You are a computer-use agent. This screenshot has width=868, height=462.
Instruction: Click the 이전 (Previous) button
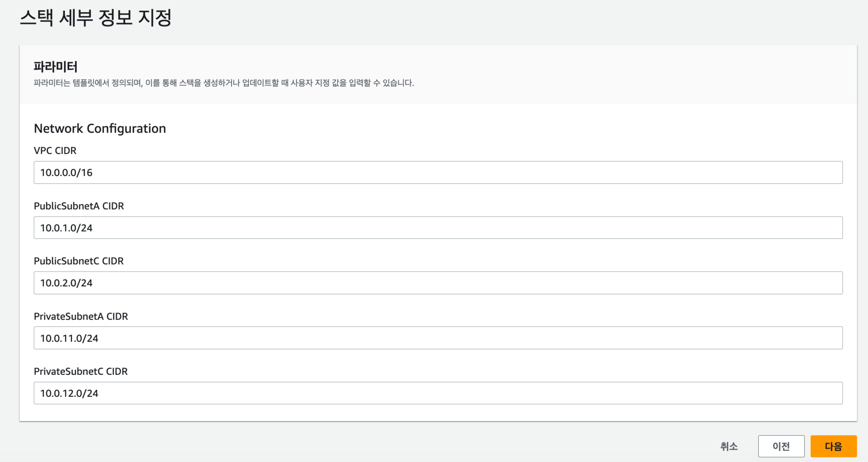781,446
